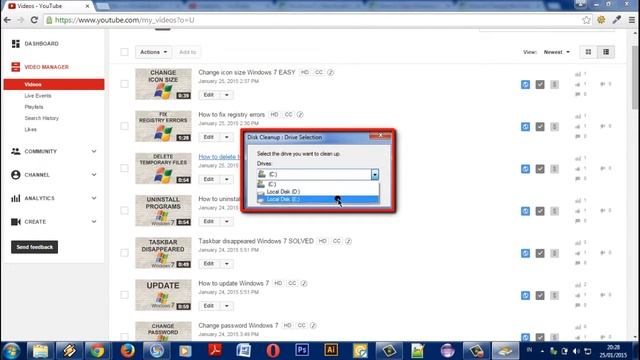
Task: Switch to list view
Action: 606,52
